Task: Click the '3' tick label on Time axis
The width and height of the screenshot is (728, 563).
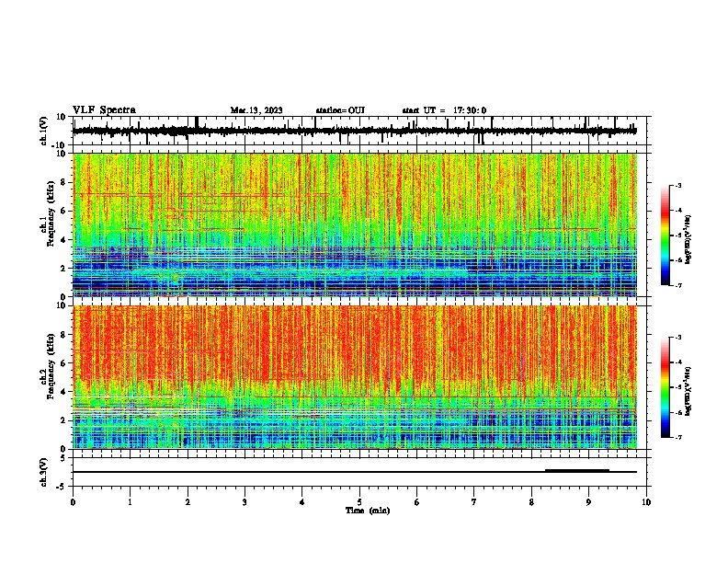Action: tap(245, 502)
